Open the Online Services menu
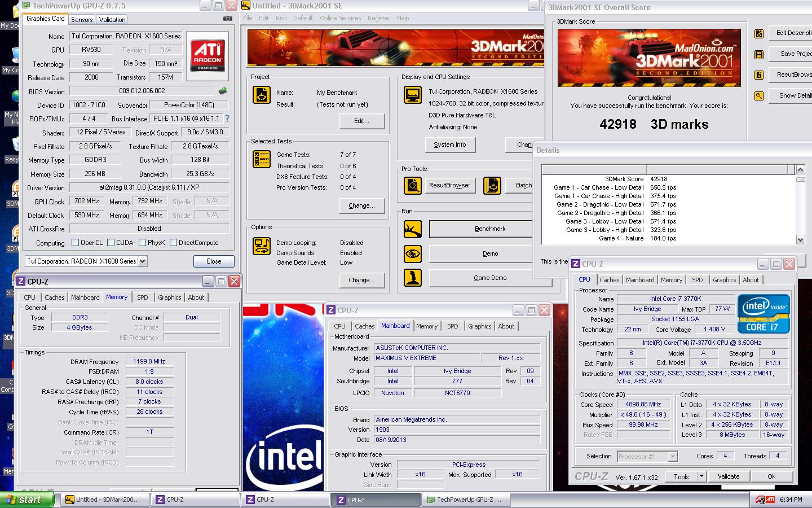812x508 pixels. 340,18
